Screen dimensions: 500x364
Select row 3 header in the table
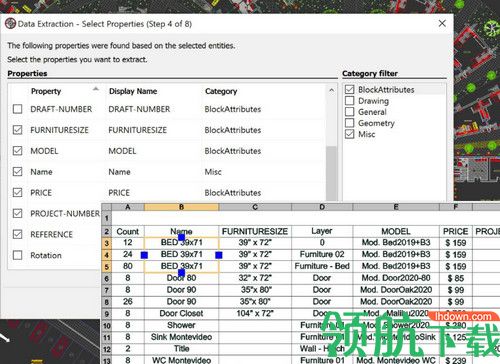click(x=106, y=243)
